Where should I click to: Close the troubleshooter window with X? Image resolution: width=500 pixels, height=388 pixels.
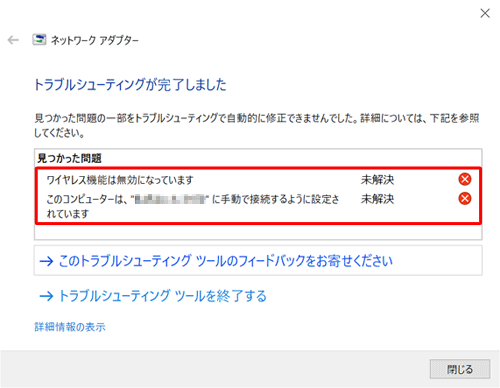(485, 13)
